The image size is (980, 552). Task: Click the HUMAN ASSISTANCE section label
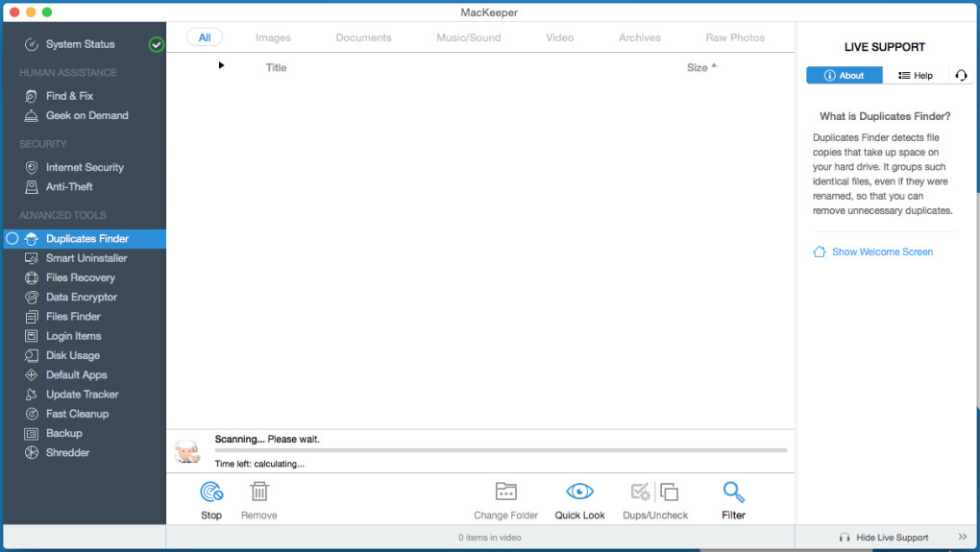pos(67,72)
